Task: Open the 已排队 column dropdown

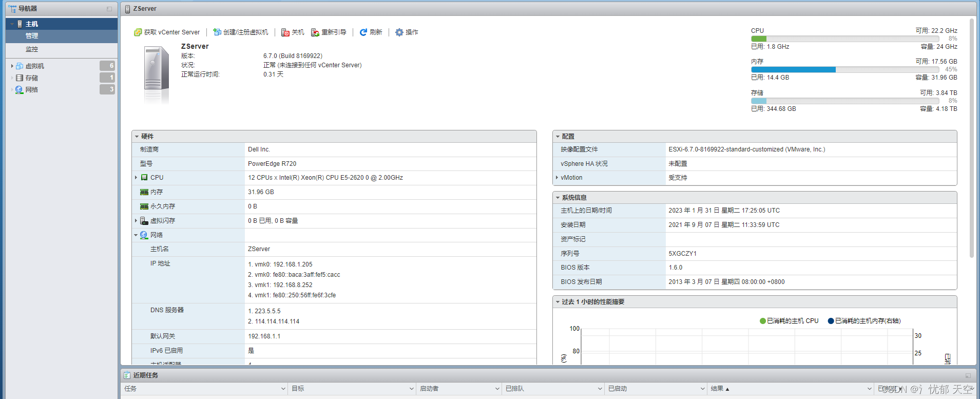Action: [x=600, y=389]
